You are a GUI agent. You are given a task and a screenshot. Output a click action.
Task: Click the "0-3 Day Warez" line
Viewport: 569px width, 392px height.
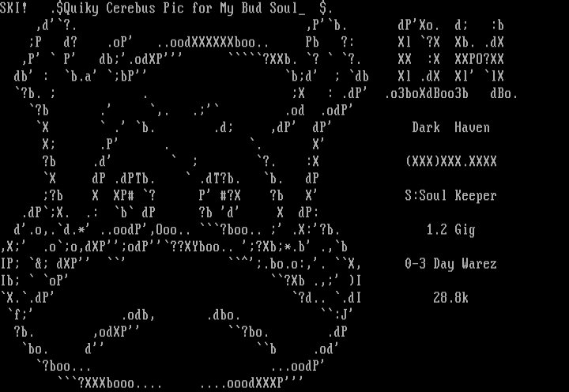pyautogui.click(x=450, y=264)
